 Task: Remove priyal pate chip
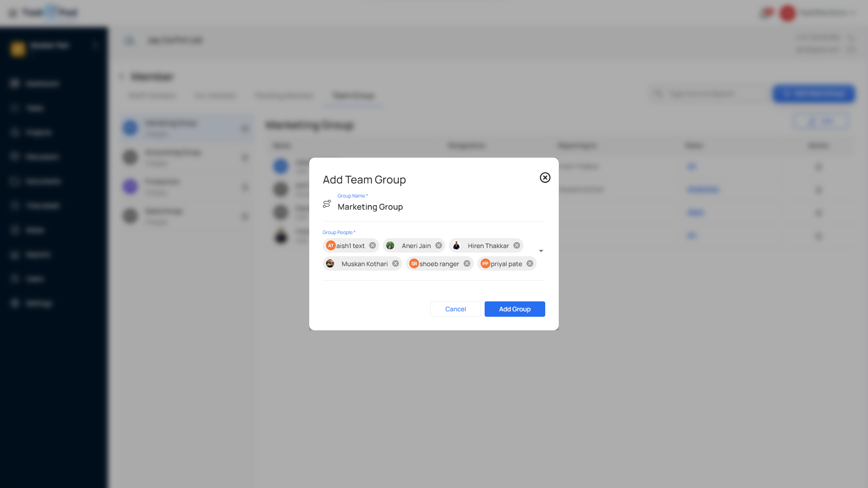click(x=530, y=263)
